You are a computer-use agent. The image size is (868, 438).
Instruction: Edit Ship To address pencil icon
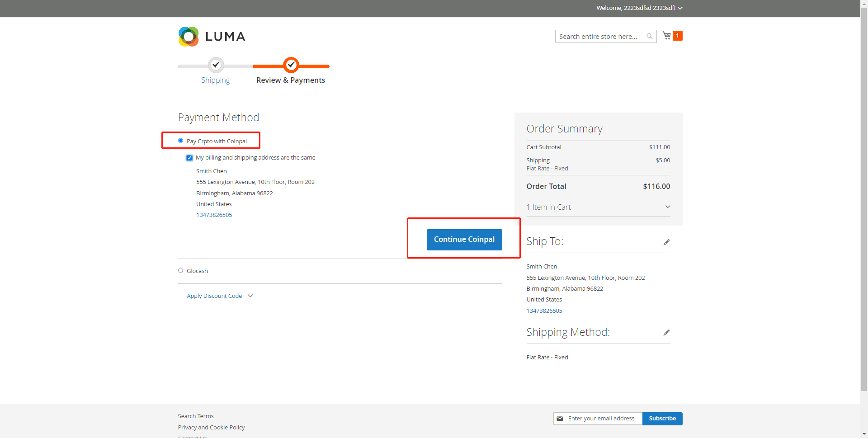point(666,242)
